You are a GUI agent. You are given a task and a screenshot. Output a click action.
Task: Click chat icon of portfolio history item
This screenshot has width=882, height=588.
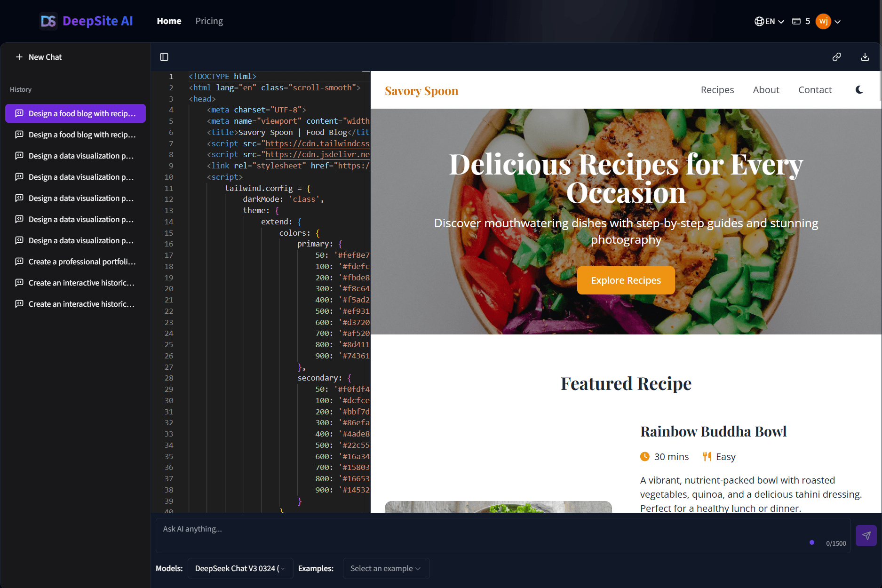tap(19, 262)
